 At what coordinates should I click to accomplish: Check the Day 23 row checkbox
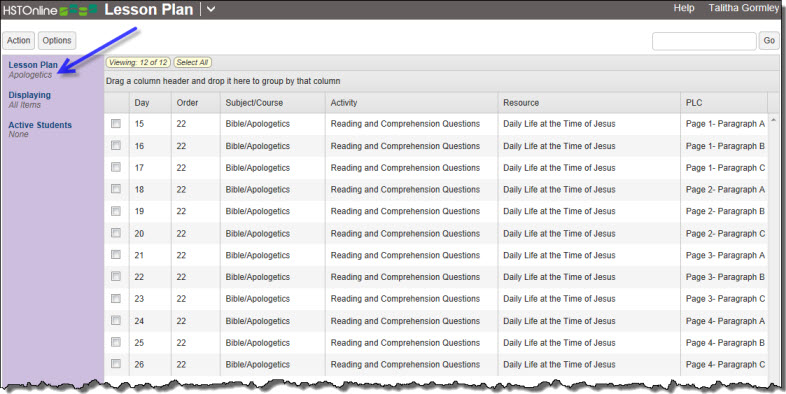click(x=116, y=298)
